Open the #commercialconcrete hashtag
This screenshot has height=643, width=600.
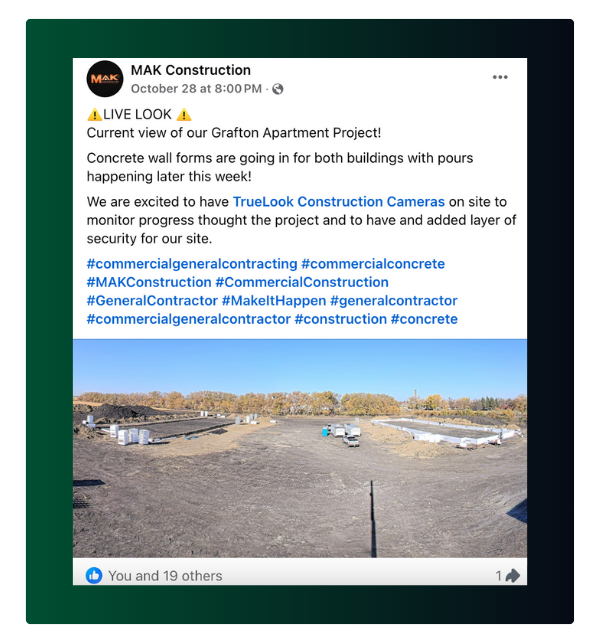(373, 264)
